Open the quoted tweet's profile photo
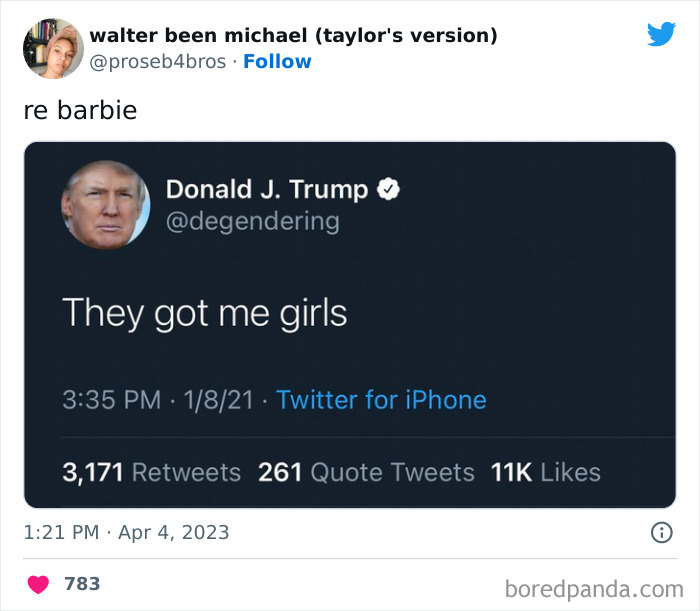This screenshot has width=700, height=611. coord(106,205)
